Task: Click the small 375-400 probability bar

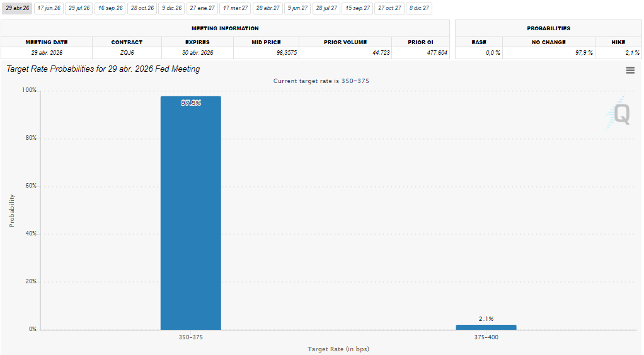Action: pyautogui.click(x=486, y=327)
